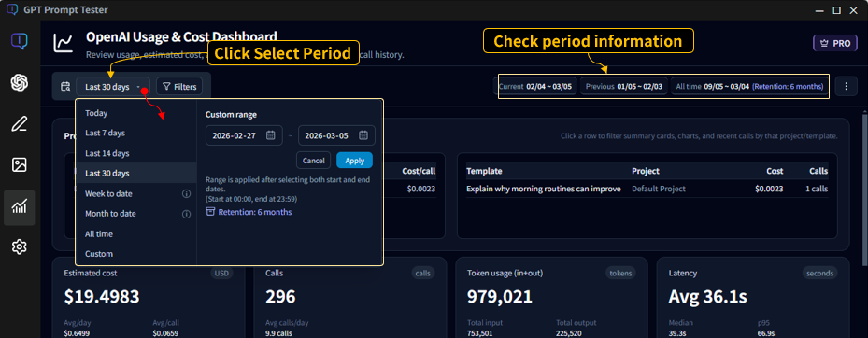Click the Previous 01/05 ~ 02/03 chip
The image size is (868, 338).
pyautogui.click(x=624, y=86)
